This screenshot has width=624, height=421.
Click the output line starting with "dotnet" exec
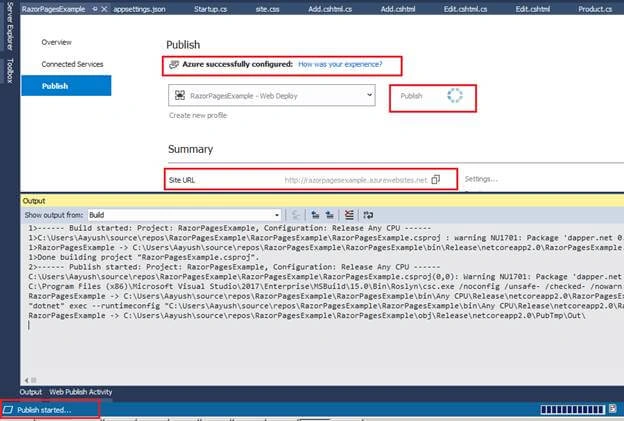pyautogui.click(x=326, y=306)
